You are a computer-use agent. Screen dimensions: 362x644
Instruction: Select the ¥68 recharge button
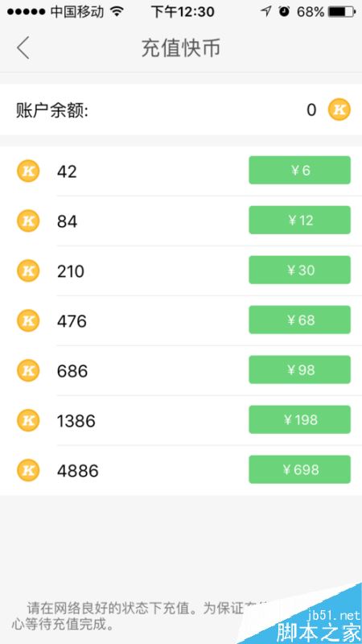click(x=299, y=320)
